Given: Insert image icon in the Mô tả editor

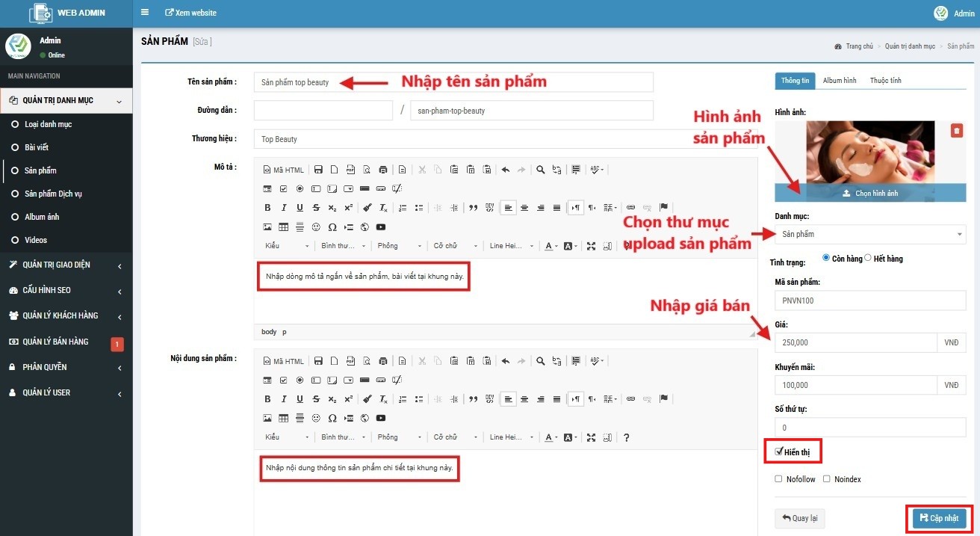Looking at the screenshot, I should (267, 227).
